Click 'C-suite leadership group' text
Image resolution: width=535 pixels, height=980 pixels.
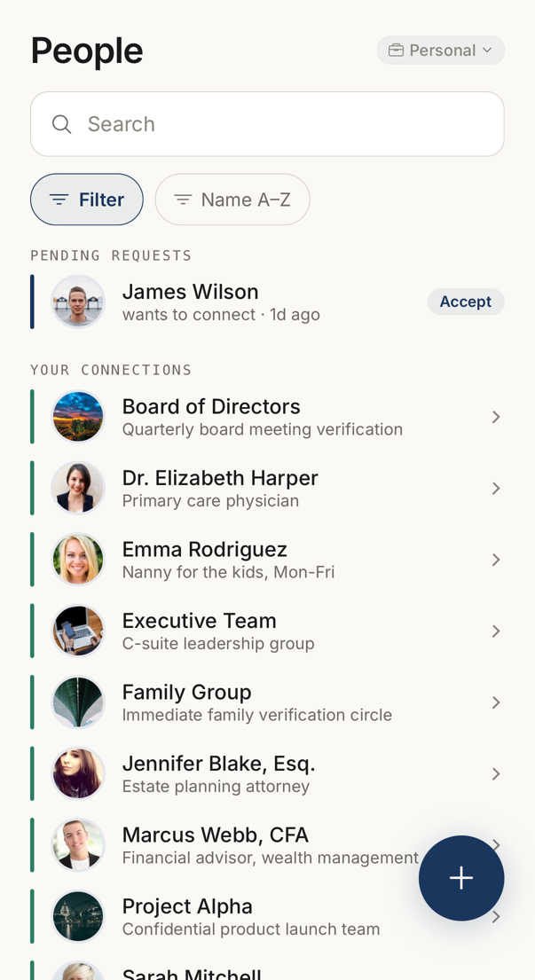pyautogui.click(x=218, y=643)
